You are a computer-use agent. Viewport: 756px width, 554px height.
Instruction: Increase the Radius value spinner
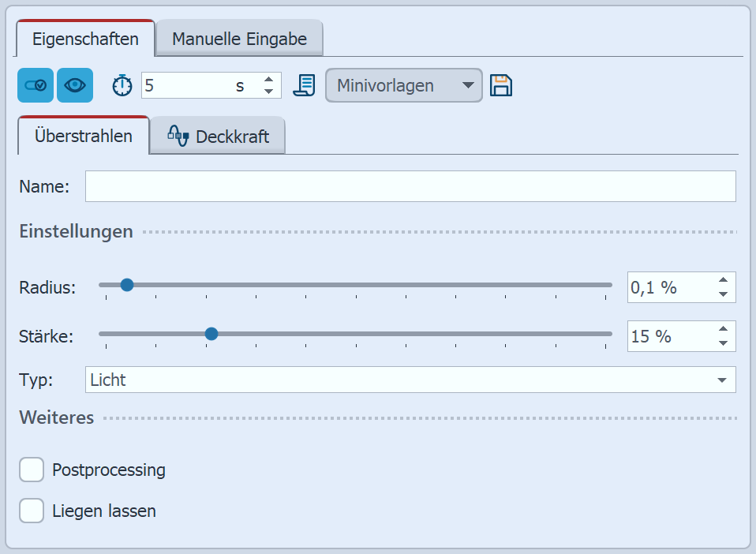click(723, 280)
